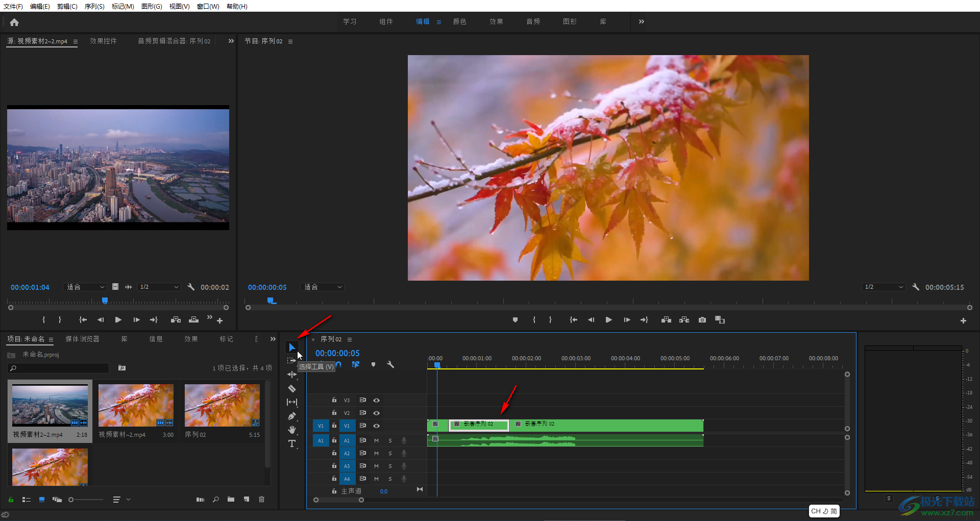
Task: Open Program monitor 1/2 resolution dropdown
Action: 884,287
